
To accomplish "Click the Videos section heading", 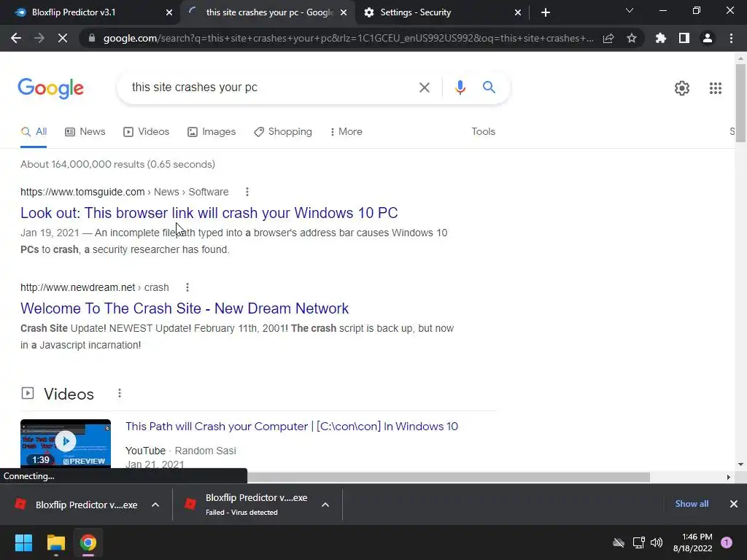I will 69,394.
